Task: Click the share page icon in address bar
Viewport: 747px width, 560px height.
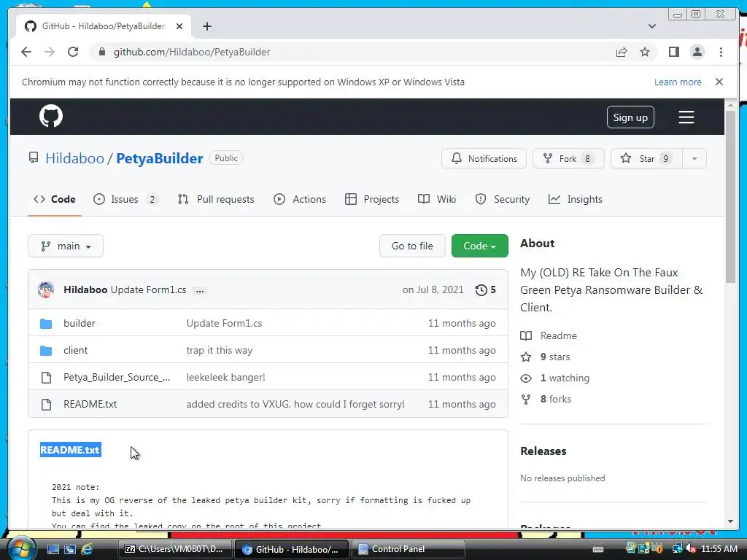Action: coord(622,52)
